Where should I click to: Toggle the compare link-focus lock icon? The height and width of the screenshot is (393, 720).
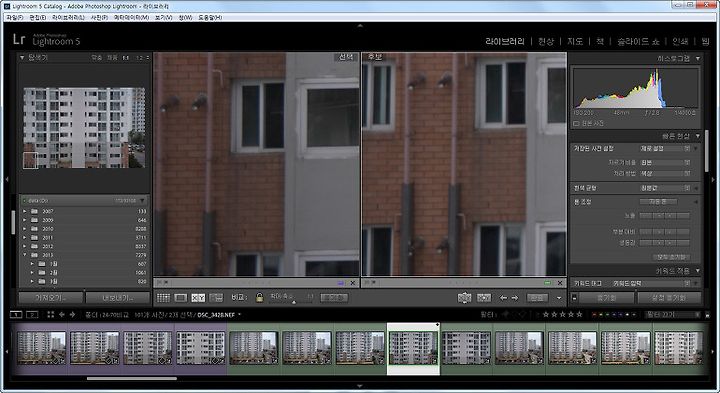pyautogui.click(x=259, y=298)
